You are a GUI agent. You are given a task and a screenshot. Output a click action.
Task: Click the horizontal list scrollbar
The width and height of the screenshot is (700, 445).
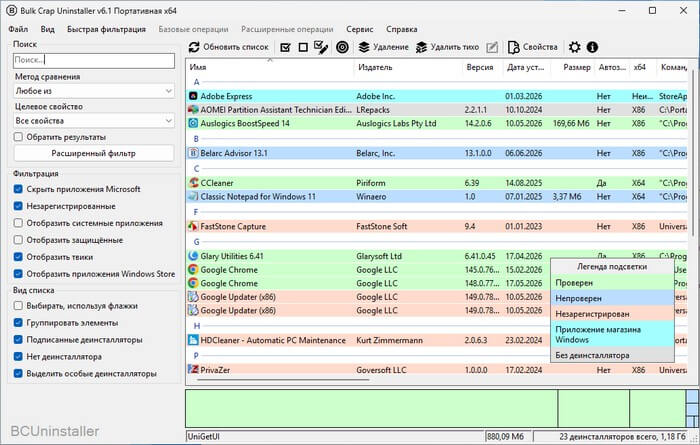[x=283, y=380]
